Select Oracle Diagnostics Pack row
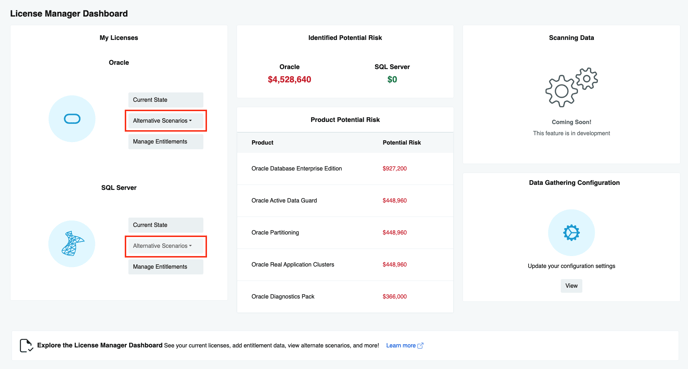Image resolution: width=688 pixels, height=369 pixels. click(345, 297)
